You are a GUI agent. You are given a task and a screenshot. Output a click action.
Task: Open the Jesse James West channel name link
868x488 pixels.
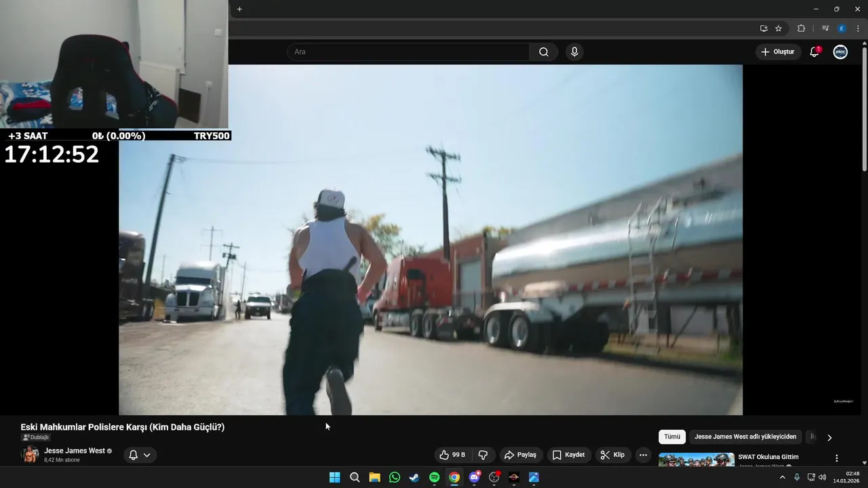click(x=75, y=451)
